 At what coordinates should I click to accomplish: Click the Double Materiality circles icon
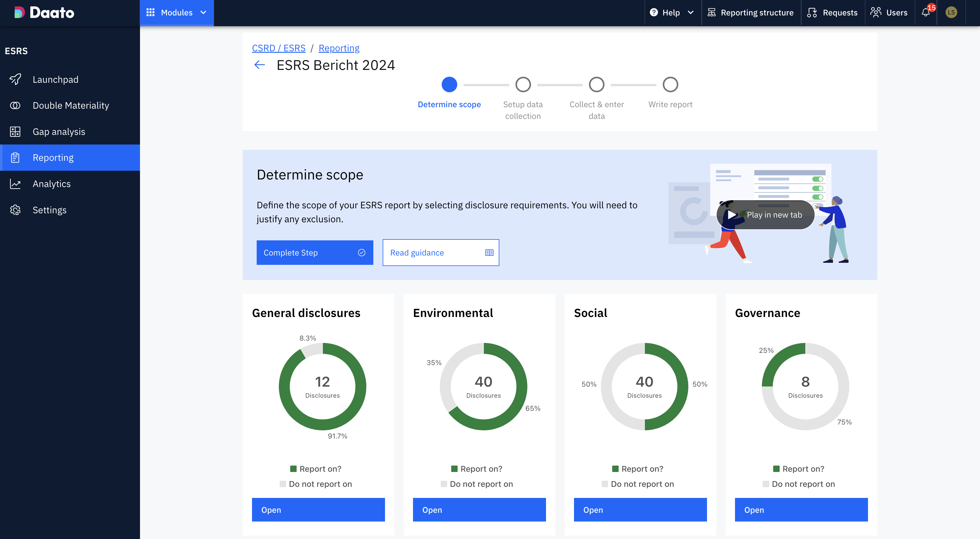(15, 105)
